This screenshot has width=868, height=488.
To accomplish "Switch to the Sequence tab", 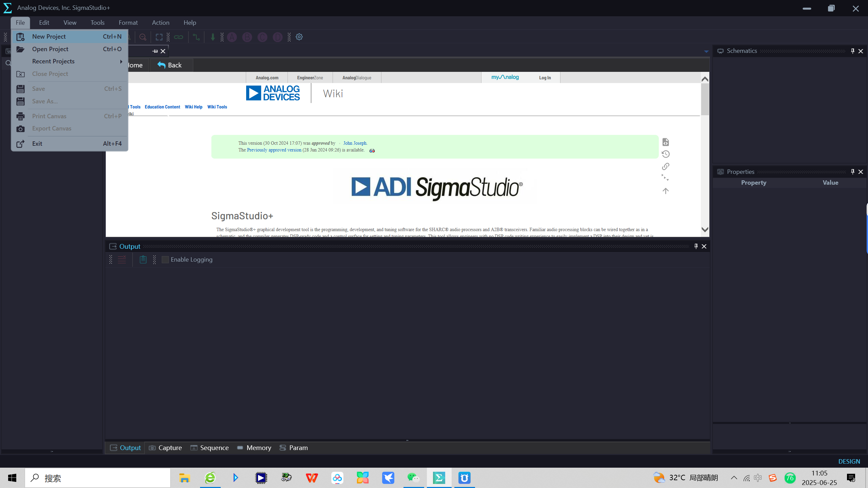I will [x=209, y=448].
